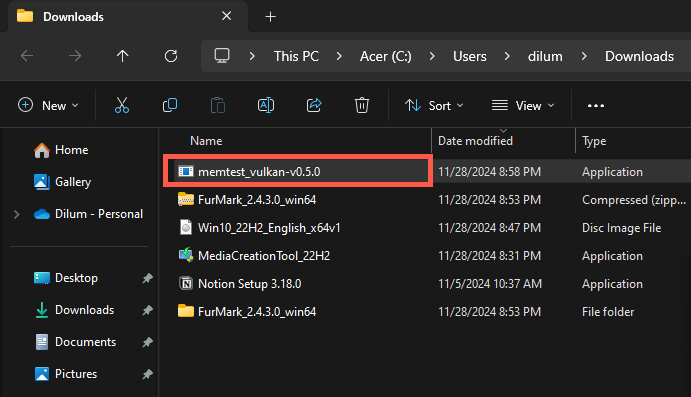This screenshot has height=397, width=691.
Task: Open Gallery in the navigation pane
Action: (73, 182)
